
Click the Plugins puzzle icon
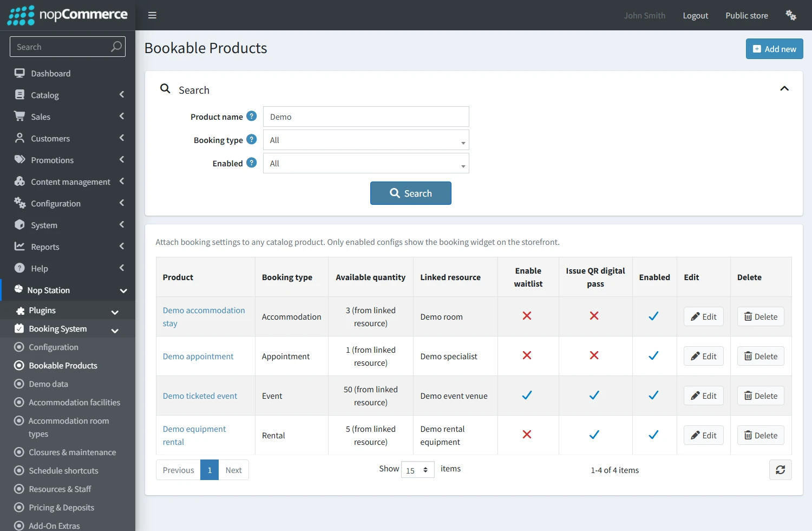21,310
